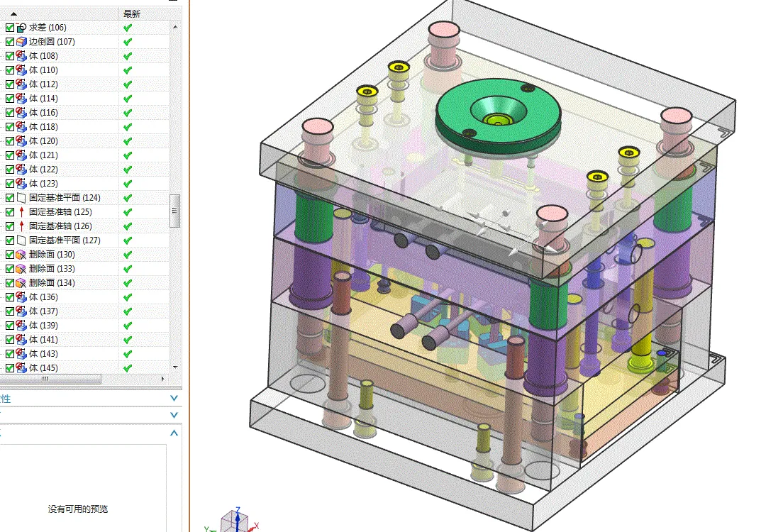Toggle the checkbox for 体 (123)

tap(9, 184)
